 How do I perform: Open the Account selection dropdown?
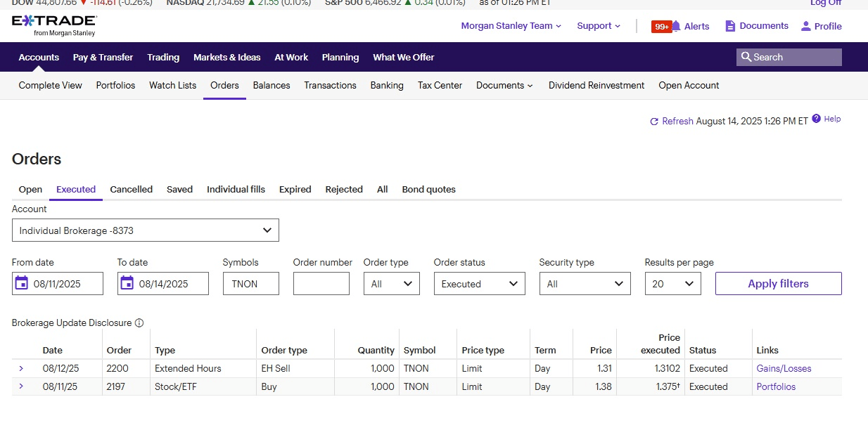pos(146,230)
